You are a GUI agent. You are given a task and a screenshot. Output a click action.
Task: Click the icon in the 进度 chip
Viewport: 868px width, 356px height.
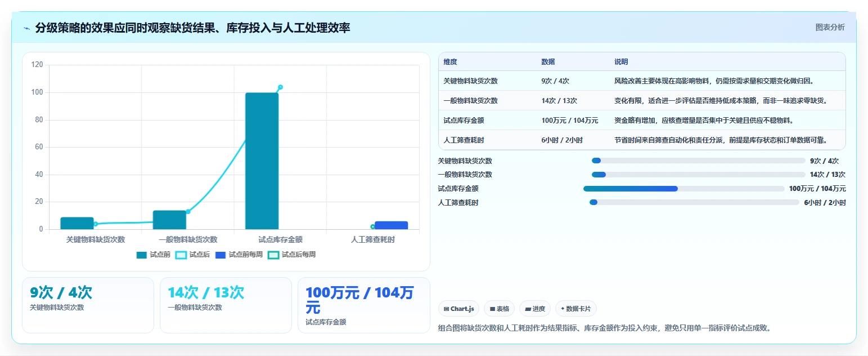pos(528,309)
